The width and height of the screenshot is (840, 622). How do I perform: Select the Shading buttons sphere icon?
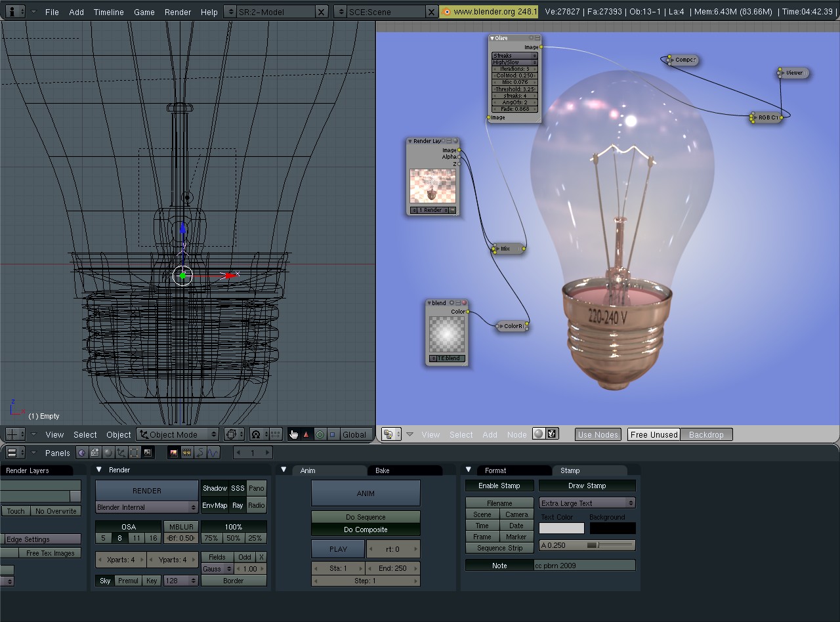[x=108, y=452]
